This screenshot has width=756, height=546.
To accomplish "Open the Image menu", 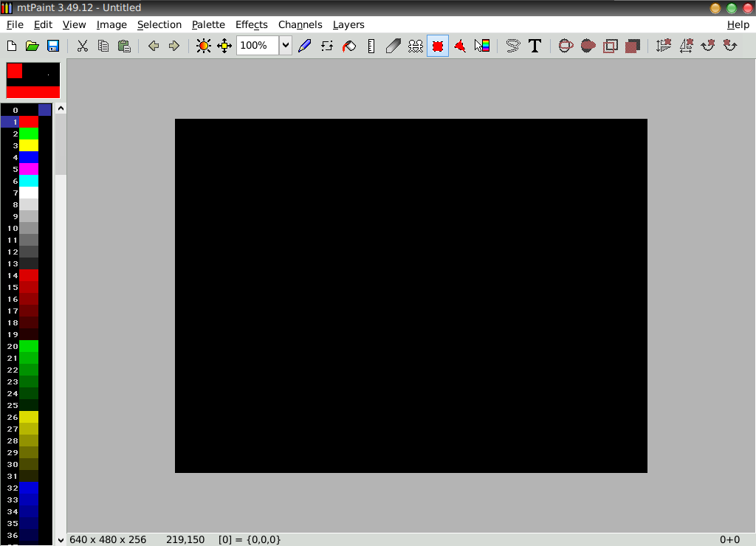I will click(111, 24).
